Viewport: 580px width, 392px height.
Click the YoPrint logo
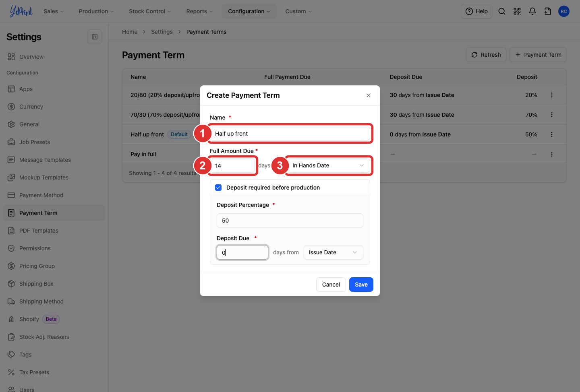(x=21, y=11)
